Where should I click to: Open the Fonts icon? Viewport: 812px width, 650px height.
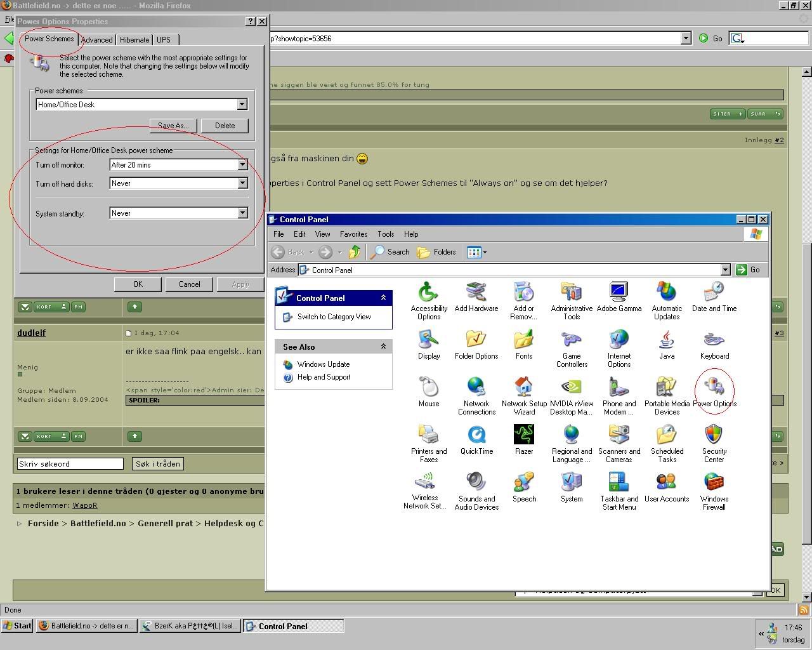[524, 345]
